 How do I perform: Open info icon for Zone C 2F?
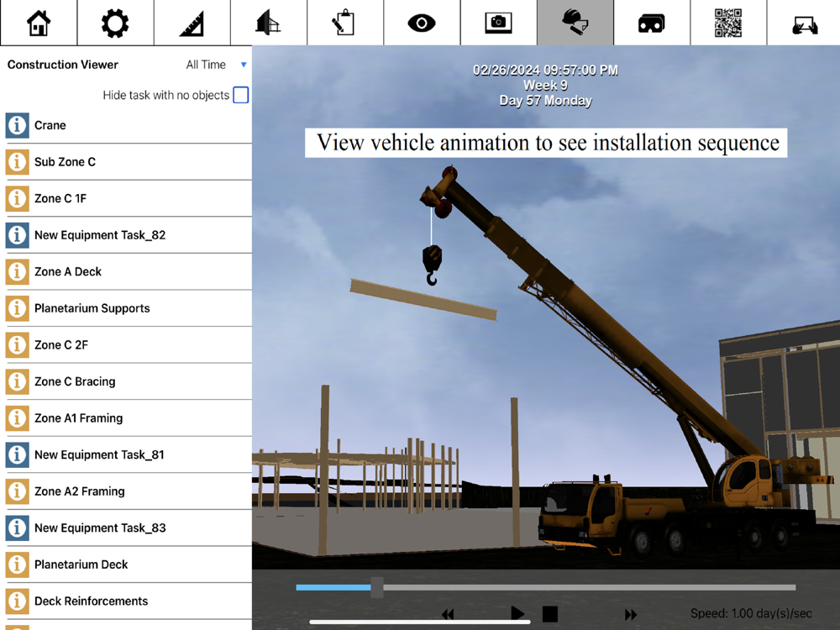point(17,344)
